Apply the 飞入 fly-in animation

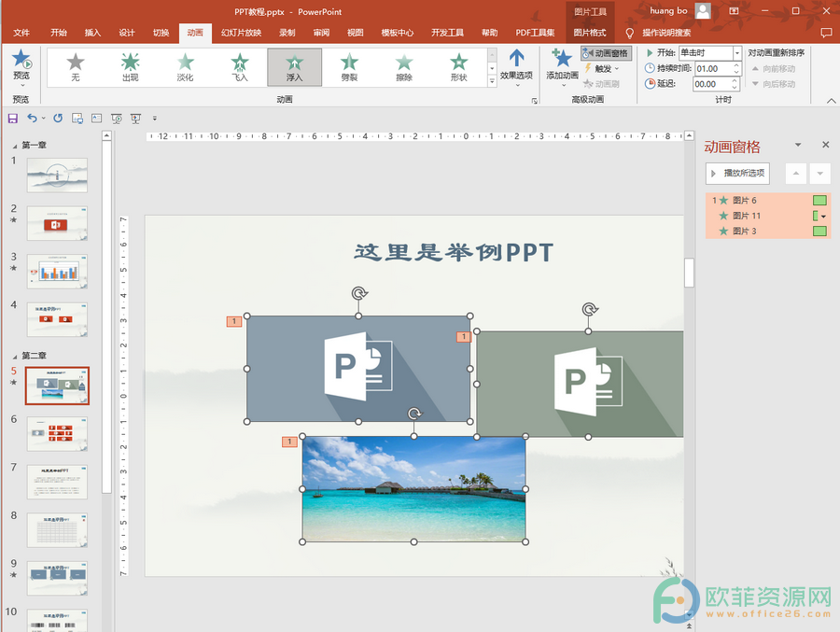[x=240, y=67]
